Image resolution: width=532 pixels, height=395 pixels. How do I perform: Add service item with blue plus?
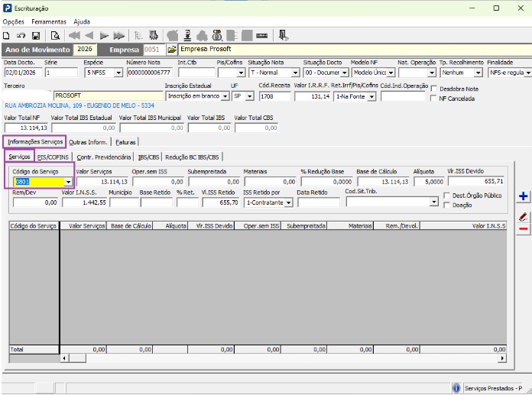click(523, 196)
